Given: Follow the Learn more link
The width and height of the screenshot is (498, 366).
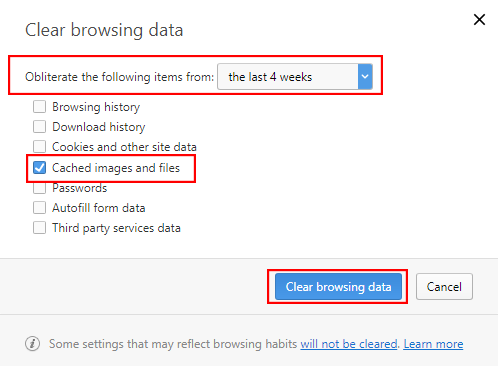Looking at the screenshot, I should (x=433, y=344).
